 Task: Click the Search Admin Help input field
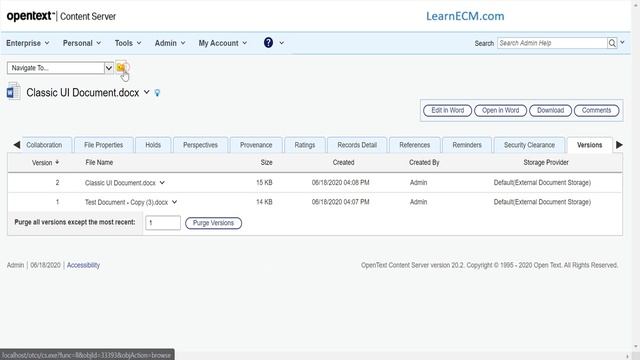pos(552,43)
